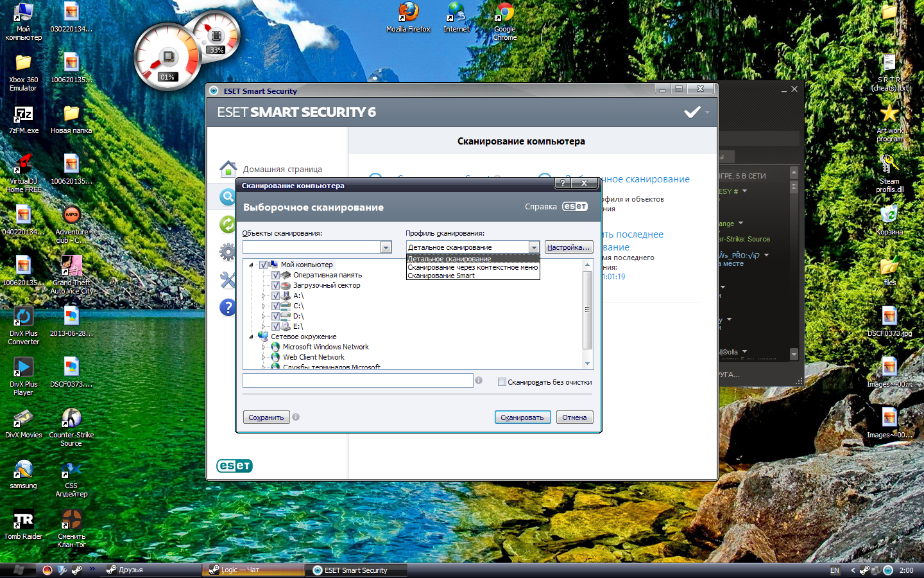This screenshot has height=578, width=924.
Task: Select the Art work program star icon
Action: click(x=889, y=123)
